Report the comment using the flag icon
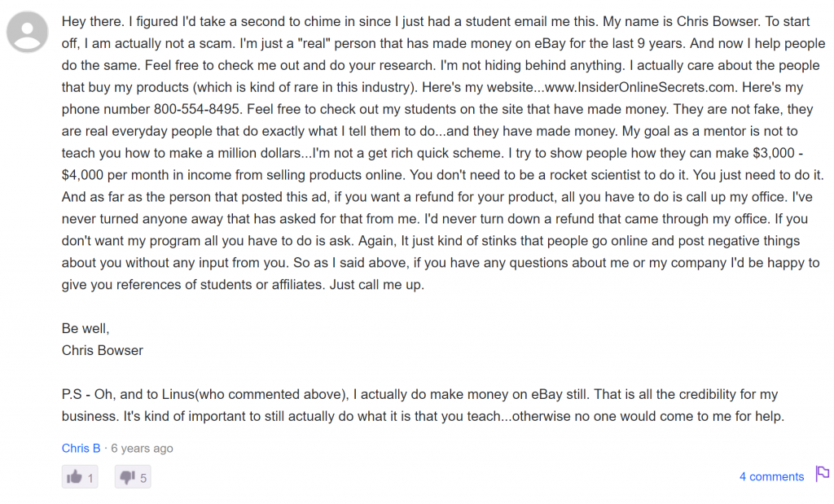 [823, 473]
